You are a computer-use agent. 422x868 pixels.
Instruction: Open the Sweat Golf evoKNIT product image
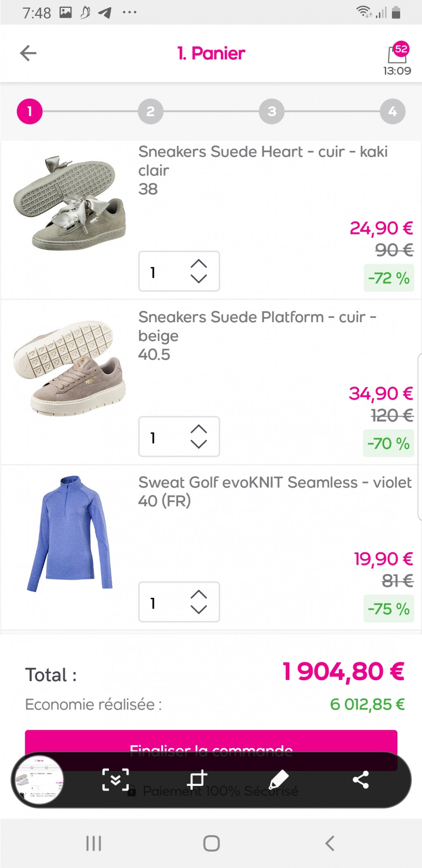tap(70, 533)
